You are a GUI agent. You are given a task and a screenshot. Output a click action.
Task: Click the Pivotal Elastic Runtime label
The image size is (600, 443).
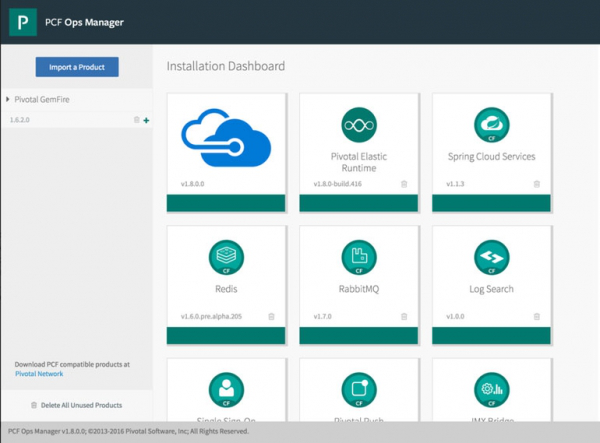pos(359,162)
